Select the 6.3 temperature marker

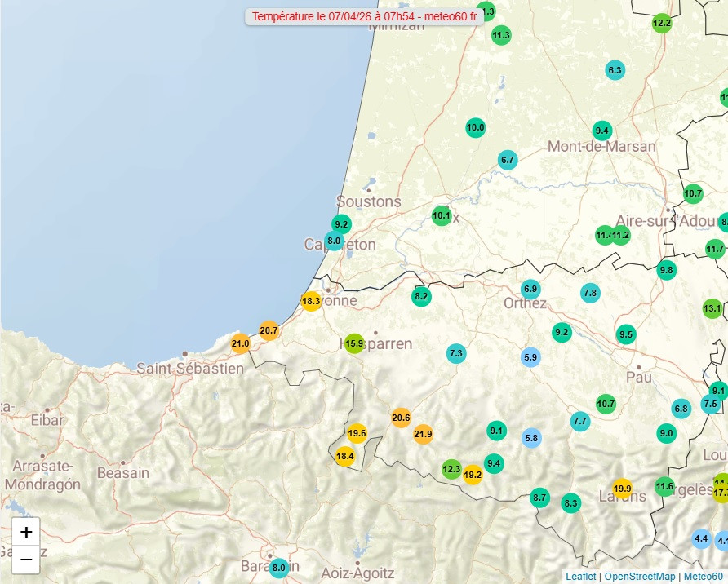pos(615,70)
